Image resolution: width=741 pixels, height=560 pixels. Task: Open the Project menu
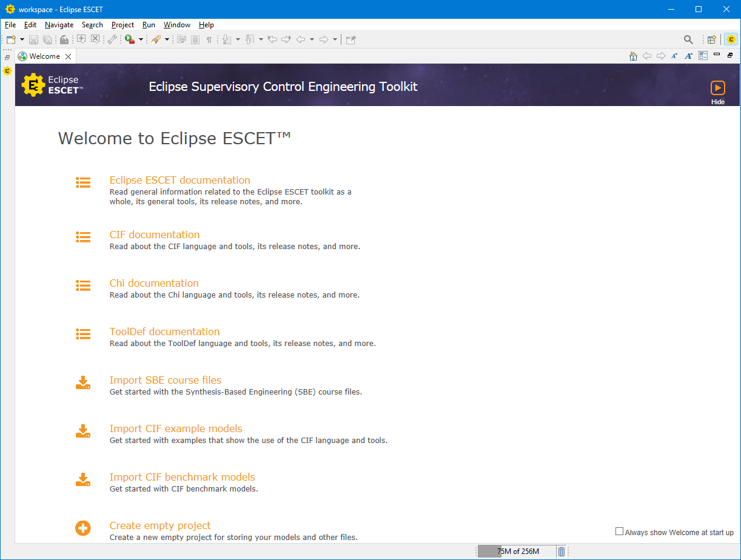point(122,25)
